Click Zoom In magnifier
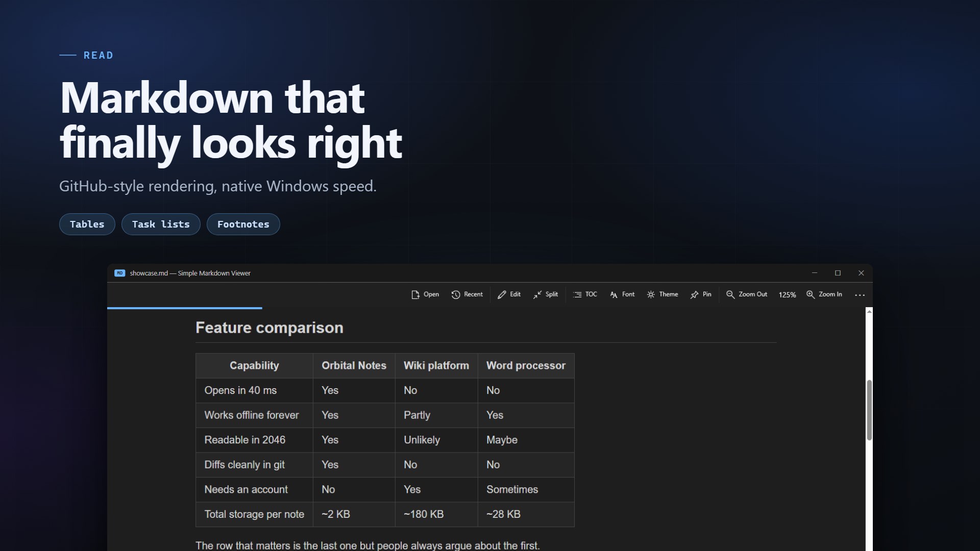Image resolution: width=980 pixels, height=551 pixels. coord(811,295)
